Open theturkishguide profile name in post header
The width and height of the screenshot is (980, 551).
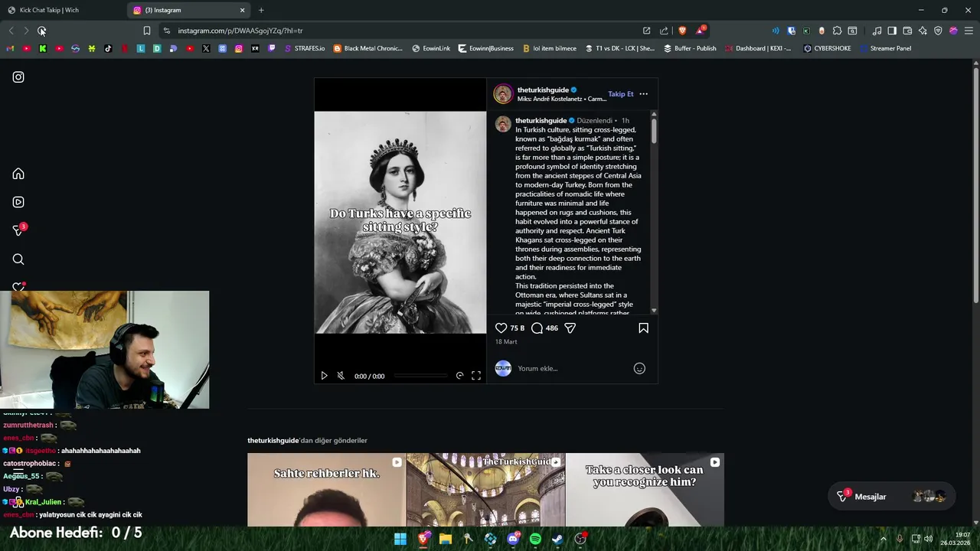(x=543, y=90)
